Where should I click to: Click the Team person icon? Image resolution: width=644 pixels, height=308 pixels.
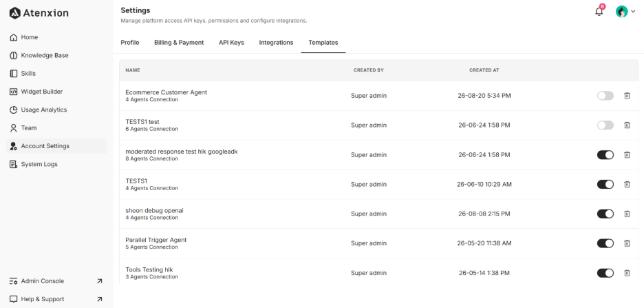[x=13, y=128]
